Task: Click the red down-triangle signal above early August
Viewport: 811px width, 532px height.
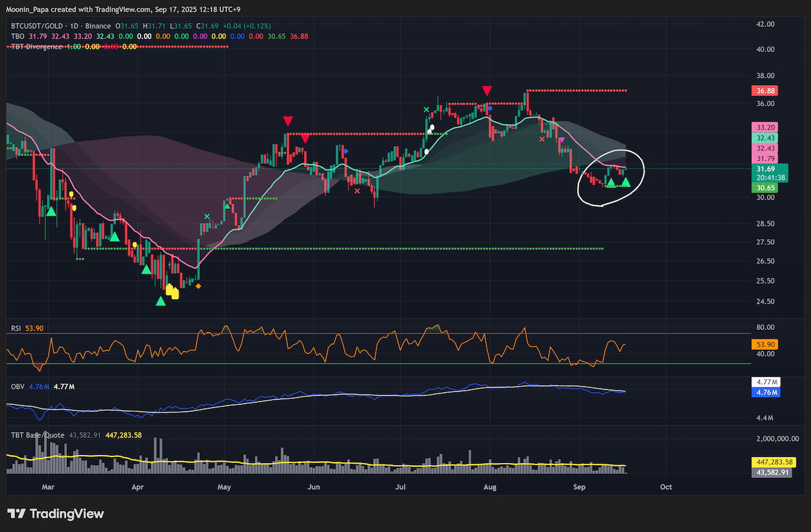Action: point(487,91)
